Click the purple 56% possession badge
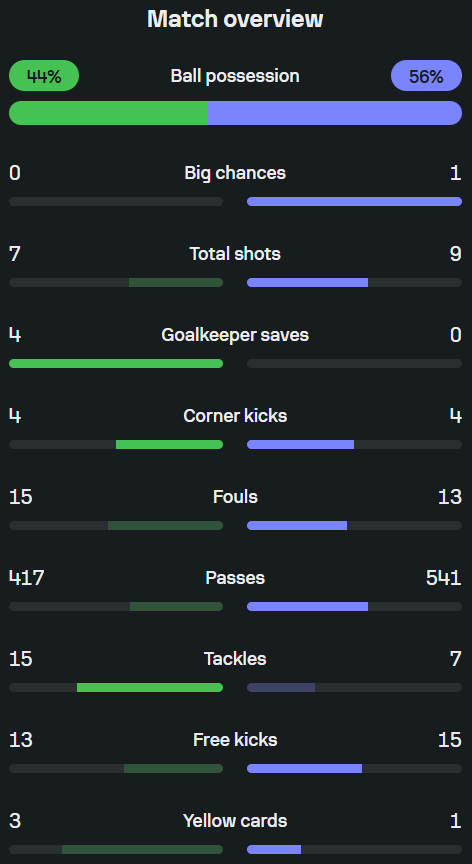 (426, 75)
